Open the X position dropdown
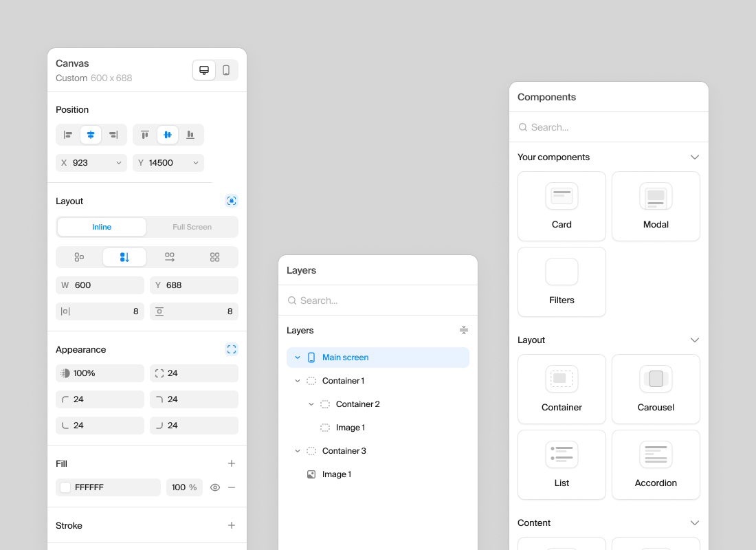 coord(119,163)
